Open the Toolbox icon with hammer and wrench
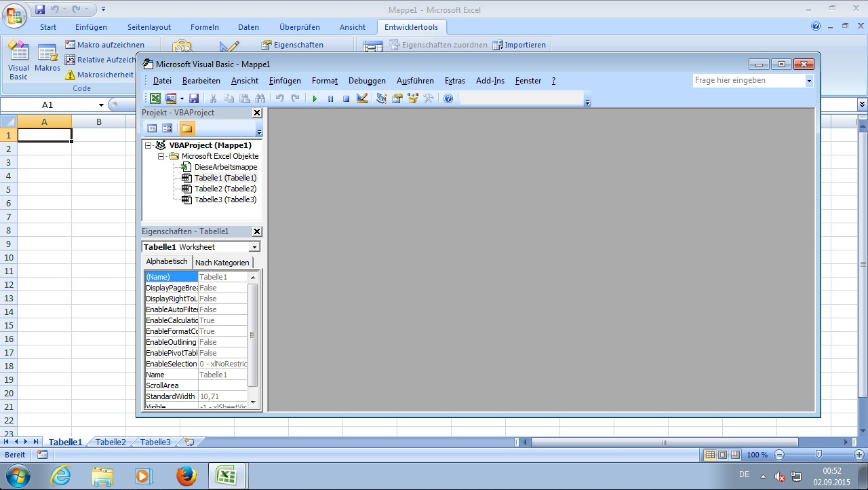Viewport: 868px width, 490px height. (x=428, y=98)
